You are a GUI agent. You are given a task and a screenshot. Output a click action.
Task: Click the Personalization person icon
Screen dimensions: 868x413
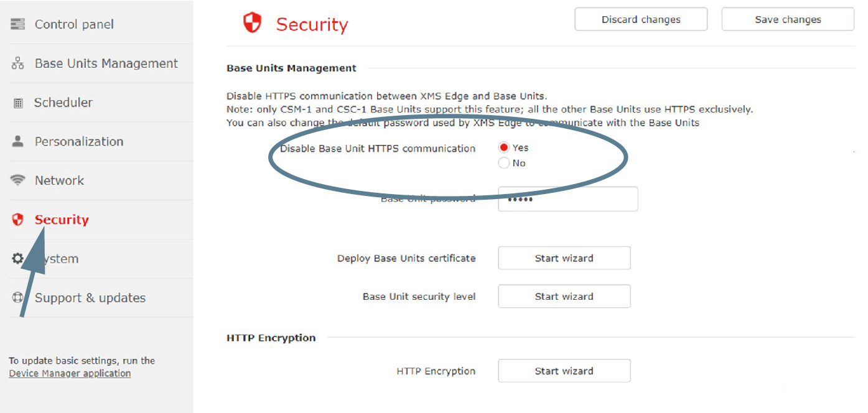tap(18, 141)
